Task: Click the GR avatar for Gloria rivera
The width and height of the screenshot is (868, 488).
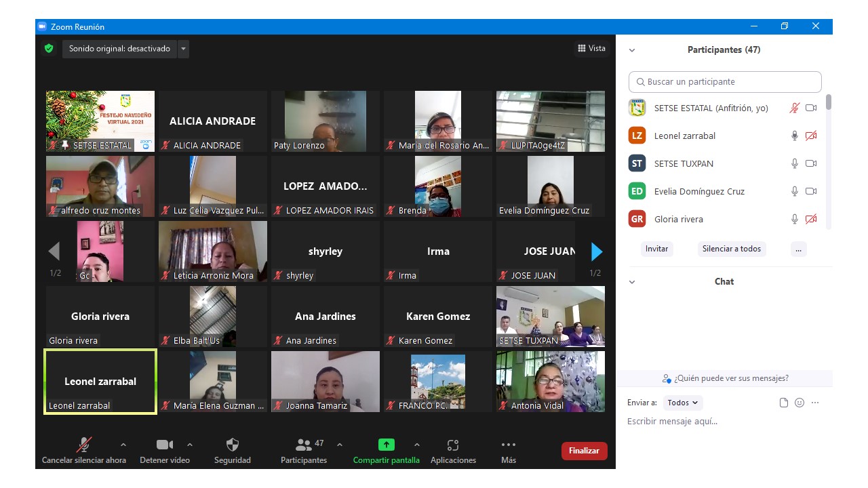Action: point(637,219)
